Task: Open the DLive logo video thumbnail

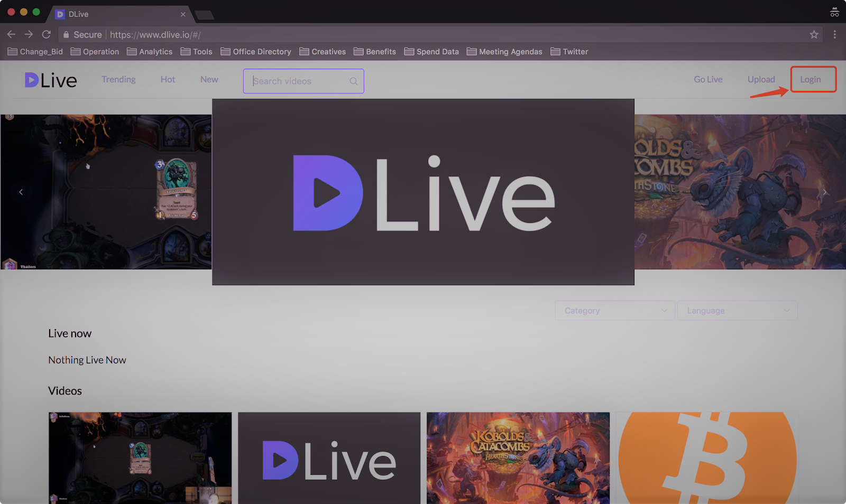Action: [329, 458]
